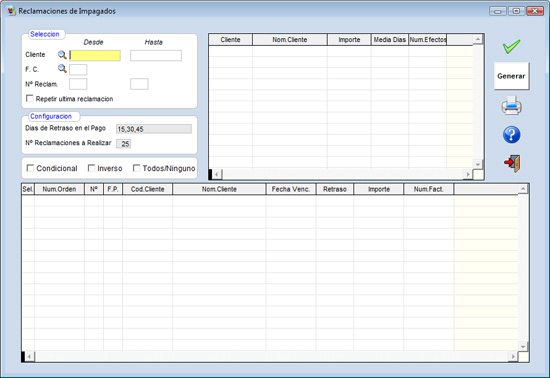550x378 pixels.
Task: Click the green checkmark accept icon
Action: click(x=511, y=47)
